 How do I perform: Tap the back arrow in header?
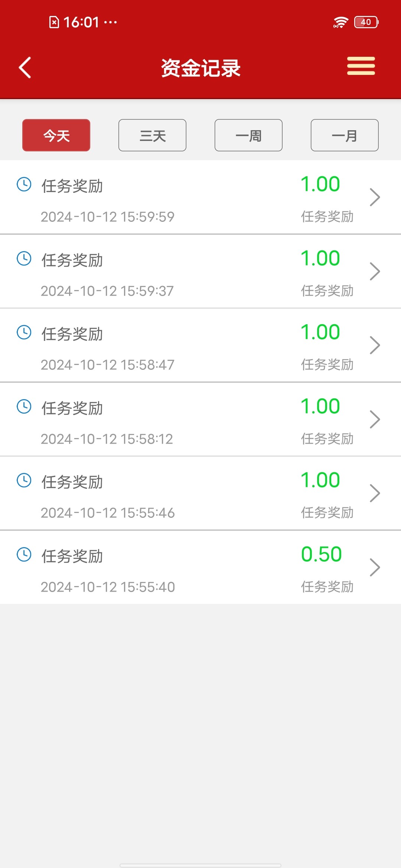coord(25,68)
